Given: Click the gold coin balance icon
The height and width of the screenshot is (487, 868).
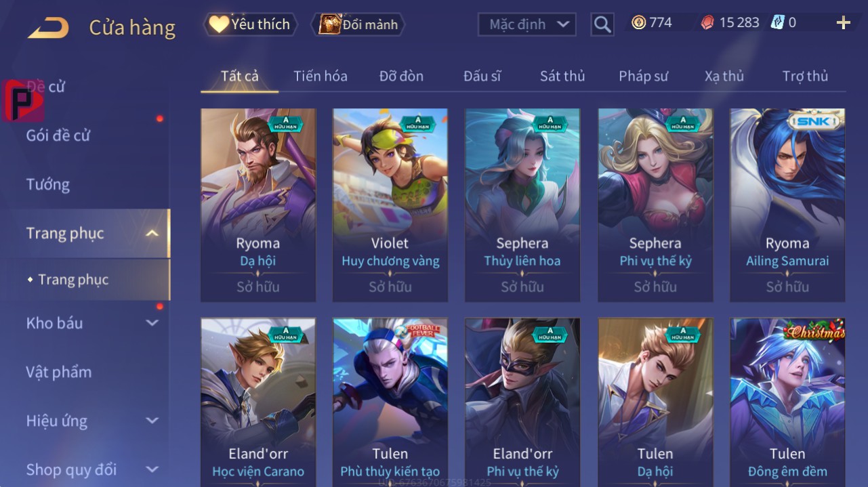Looking at the screenshot, I should pos(638,23).
